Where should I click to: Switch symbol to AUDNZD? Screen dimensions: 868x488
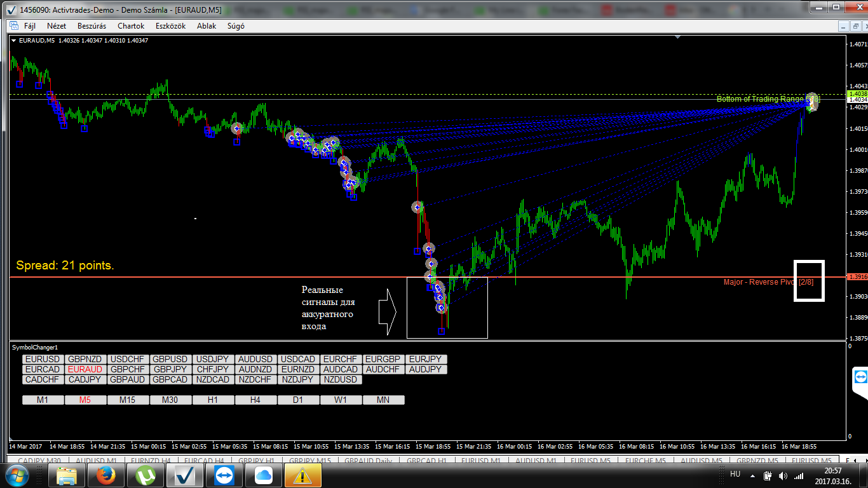point(256,369)
